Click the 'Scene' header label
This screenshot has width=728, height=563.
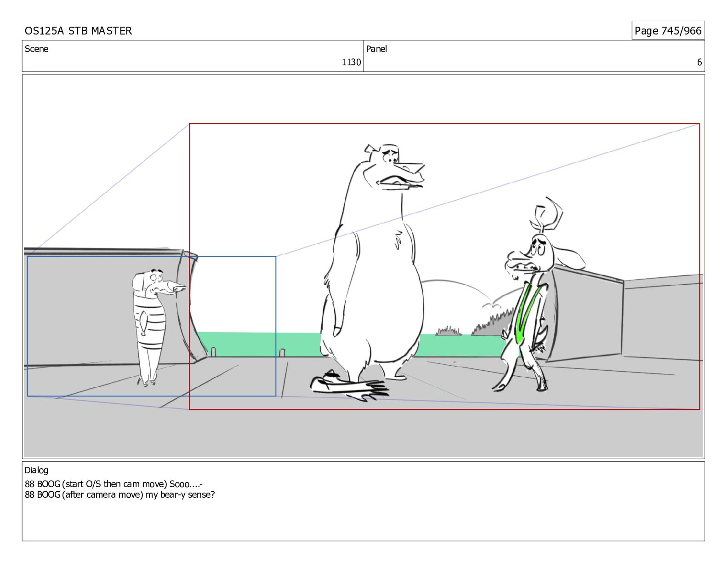[x=36, y=49]
